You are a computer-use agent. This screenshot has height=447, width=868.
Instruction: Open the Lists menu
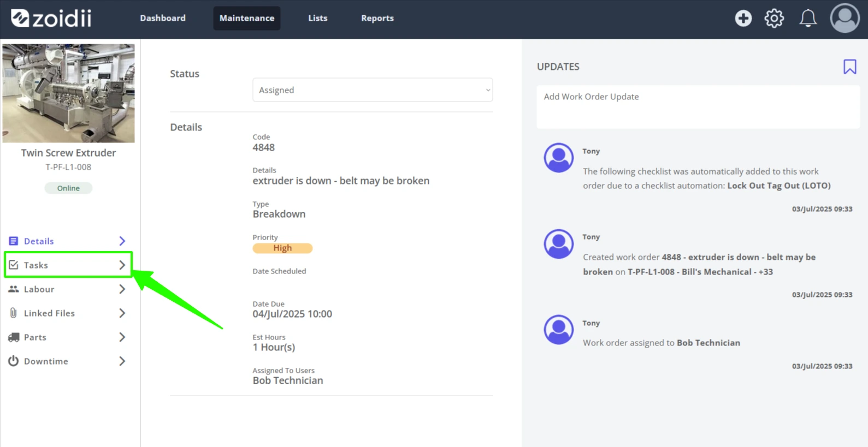click(318, 18)
